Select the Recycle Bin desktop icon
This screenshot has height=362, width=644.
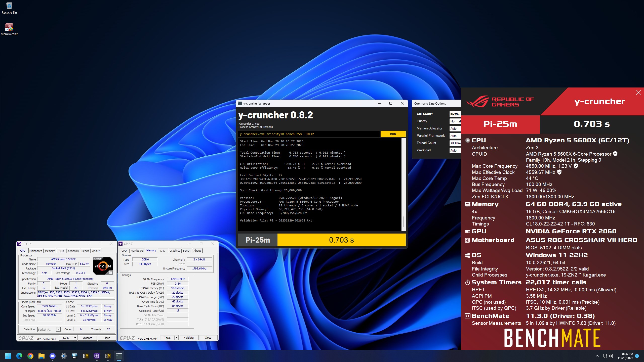pyautogui.click(x=9, y=8)
